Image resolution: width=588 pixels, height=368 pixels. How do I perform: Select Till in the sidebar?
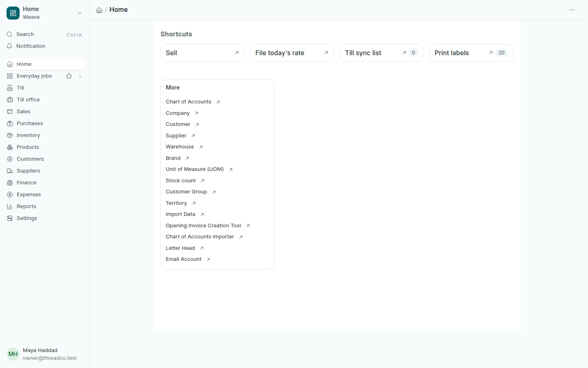45,88
